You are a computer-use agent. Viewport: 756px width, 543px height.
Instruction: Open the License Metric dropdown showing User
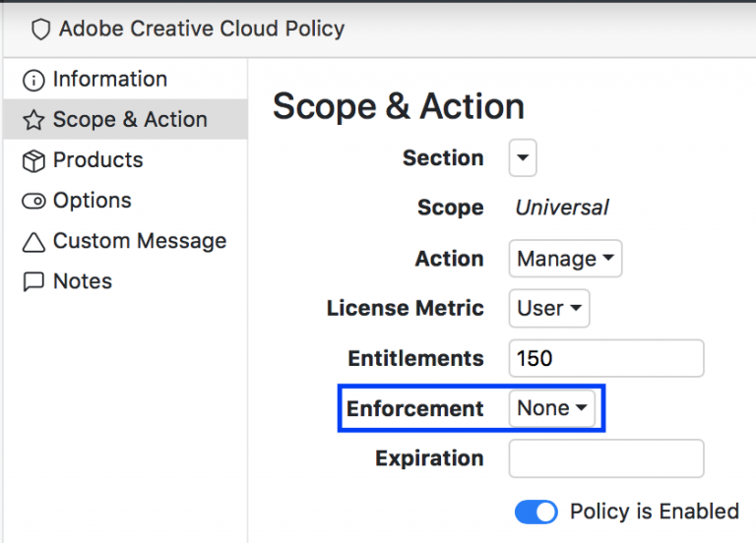[549, 308]
